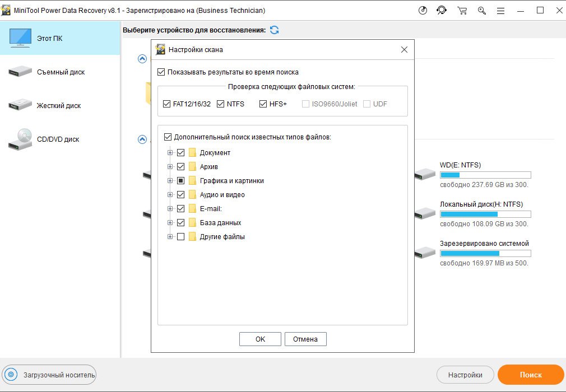Select Локальный диск(H: NTFS) drive label
This screenshot has width=566, height=392.
pos(481,204)
